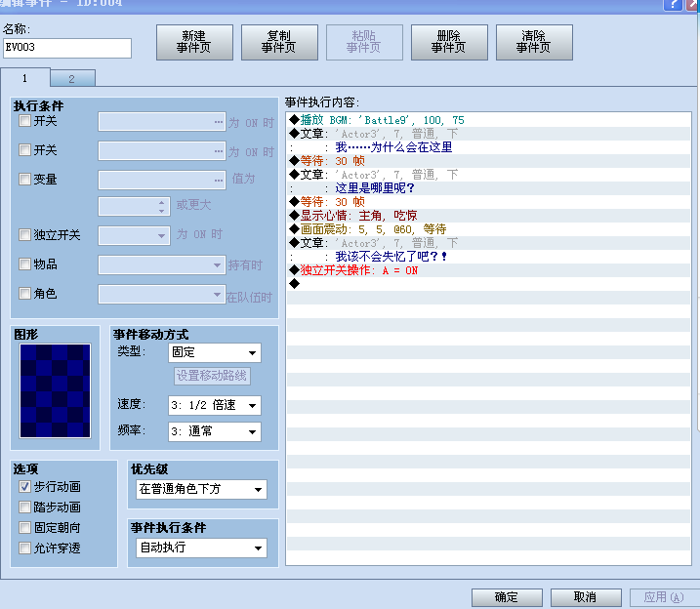Viewport: 700px width, 609px height.
Task: Check the second 开关 condition checkbox
Action: pyautogui.click(x=24, y=150)
